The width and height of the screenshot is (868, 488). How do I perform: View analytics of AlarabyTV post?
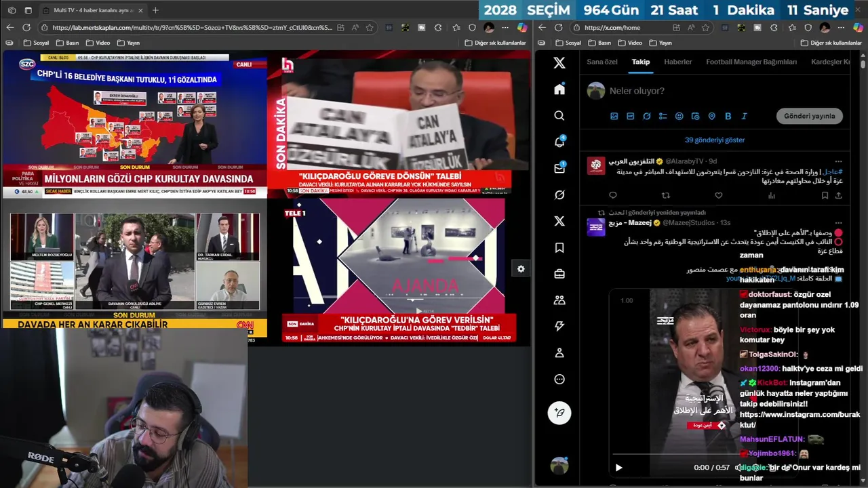(772, 195)
